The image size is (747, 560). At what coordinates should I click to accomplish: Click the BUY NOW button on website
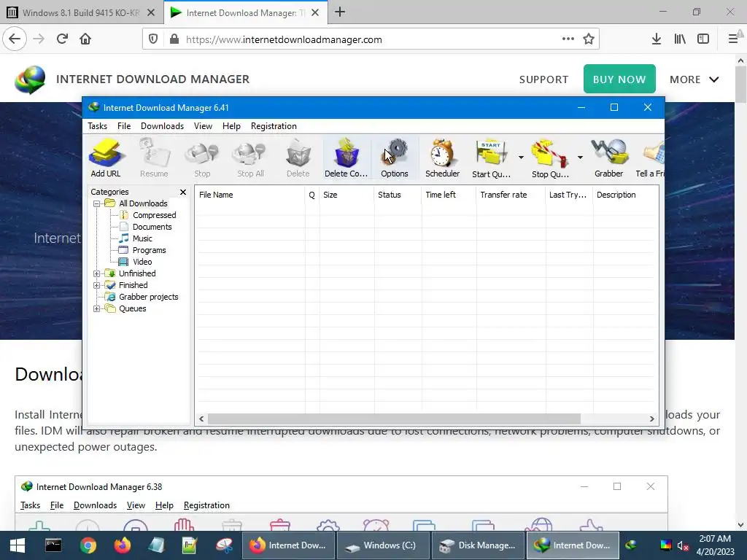point(619,79)
